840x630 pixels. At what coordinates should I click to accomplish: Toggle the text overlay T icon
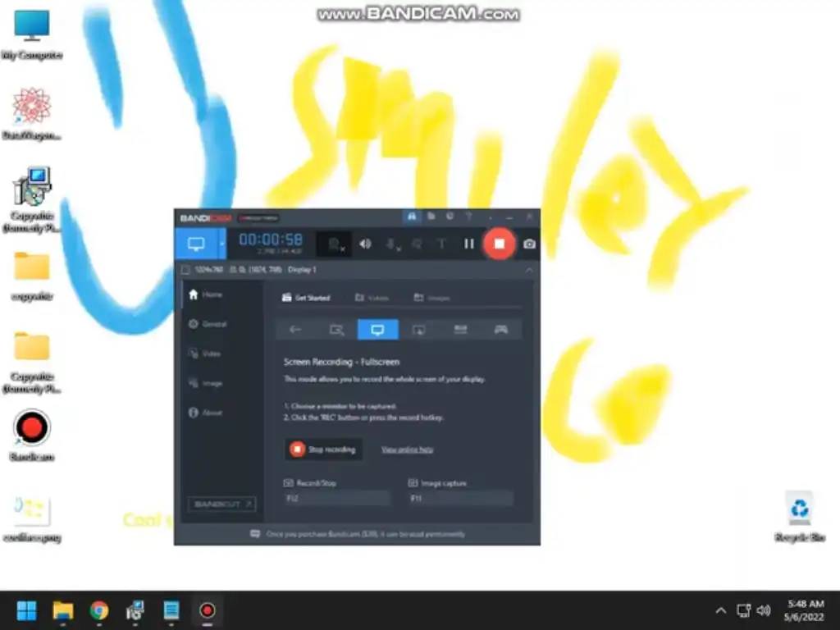click(x=441, y=244)
